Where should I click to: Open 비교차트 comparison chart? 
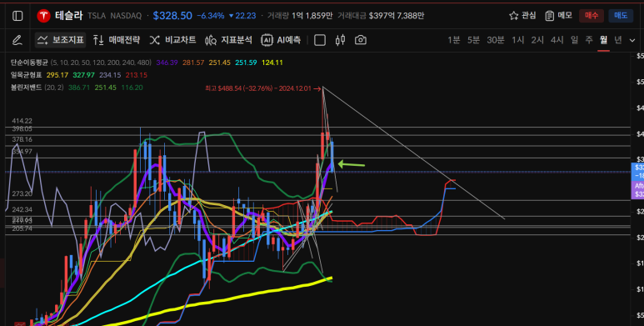(172, 40)
